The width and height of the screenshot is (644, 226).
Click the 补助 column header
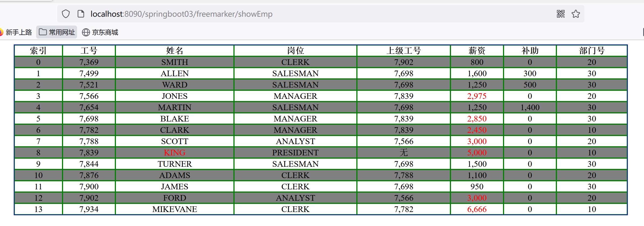[530, 51]
